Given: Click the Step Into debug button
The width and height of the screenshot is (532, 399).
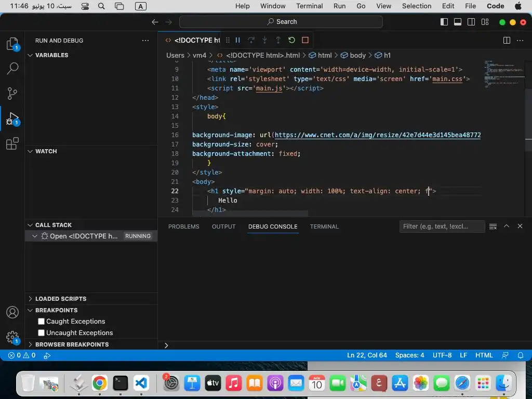Looking at the screenshot, I should coord(264,40).
